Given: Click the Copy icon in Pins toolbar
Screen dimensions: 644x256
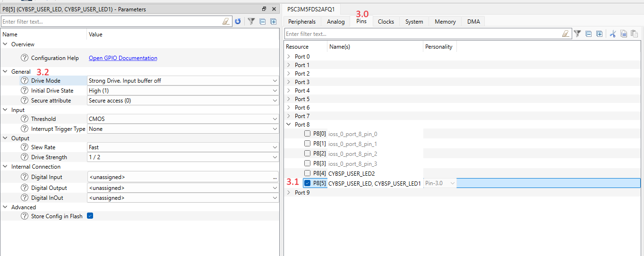Looking at the screenshot, I should (624, 34).
